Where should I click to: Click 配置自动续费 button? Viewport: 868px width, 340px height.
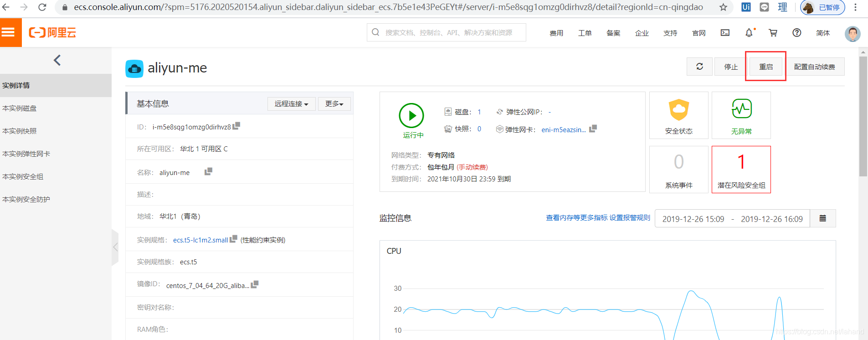click(815, 67)
